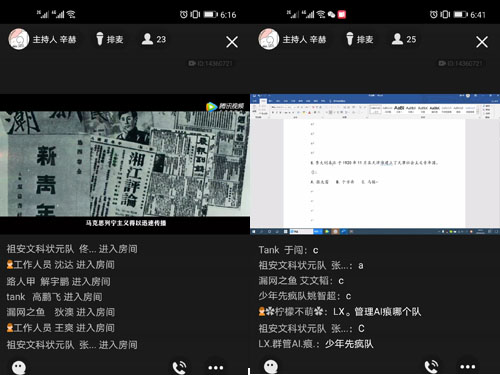Tap the shared Word document screen

[375, 165]
